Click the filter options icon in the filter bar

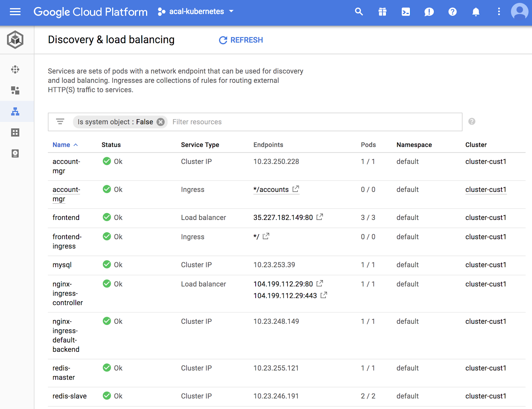60,122
